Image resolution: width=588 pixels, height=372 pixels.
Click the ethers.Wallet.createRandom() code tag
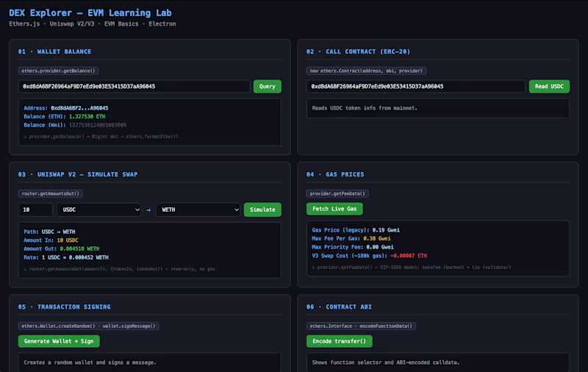click(x=88, y=326)
